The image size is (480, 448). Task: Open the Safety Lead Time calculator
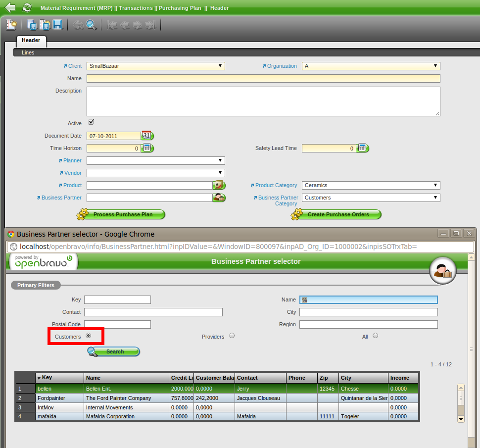[362, 148]
